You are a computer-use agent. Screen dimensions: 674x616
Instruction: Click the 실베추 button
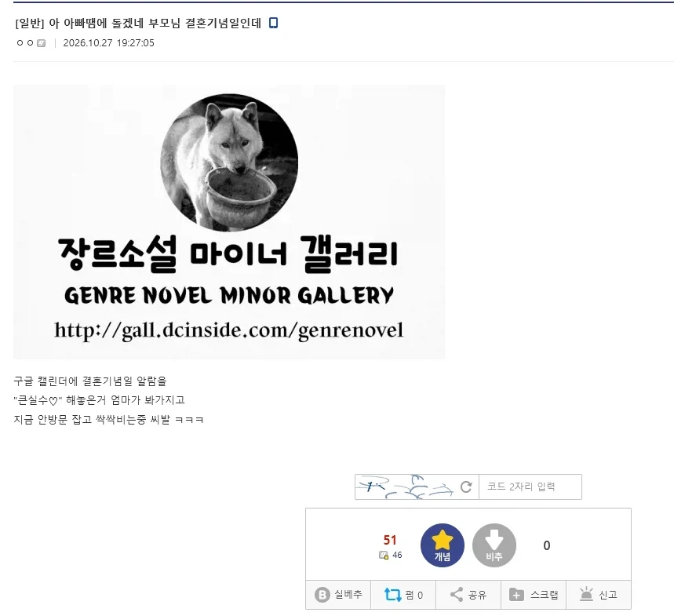point(338,595)
